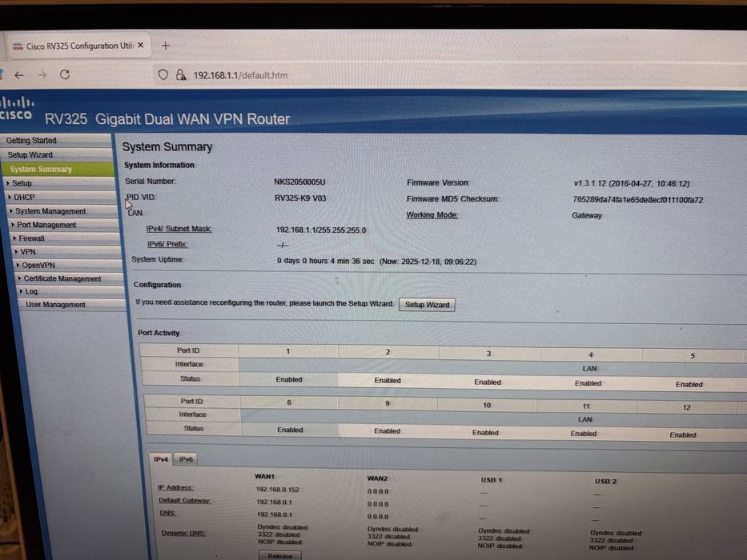
Task: Open User Management in sidebar
Action: pyautogui.click(x=72, y=304)
